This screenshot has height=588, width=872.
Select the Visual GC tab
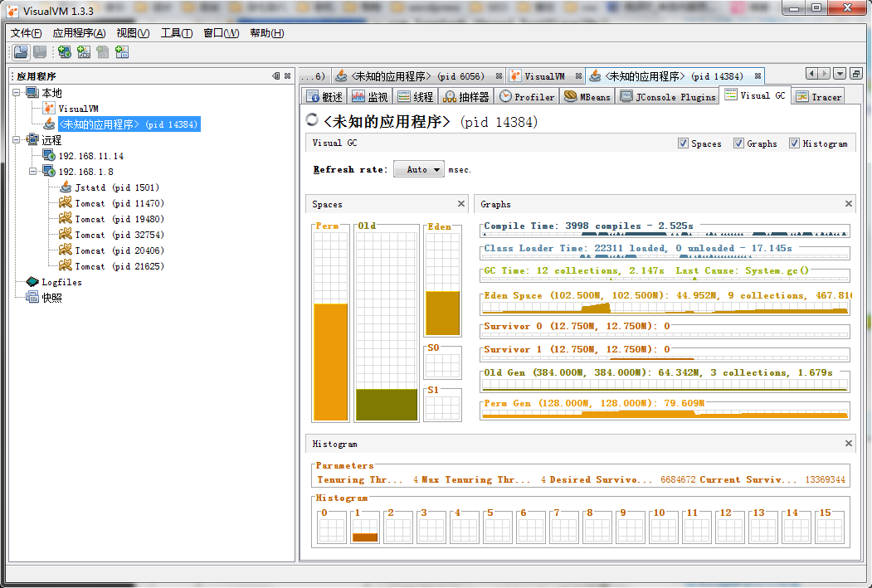click(x=755, y=95)
